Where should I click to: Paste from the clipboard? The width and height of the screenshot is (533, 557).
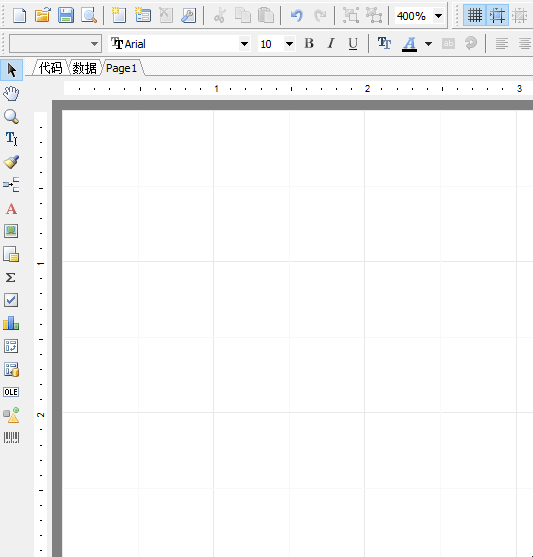pyautogui.click(x=266, y=16)
